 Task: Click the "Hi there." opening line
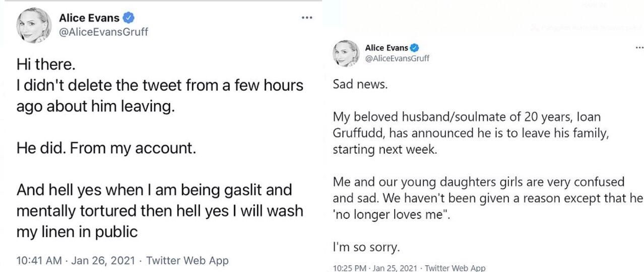tap(45, 65)
